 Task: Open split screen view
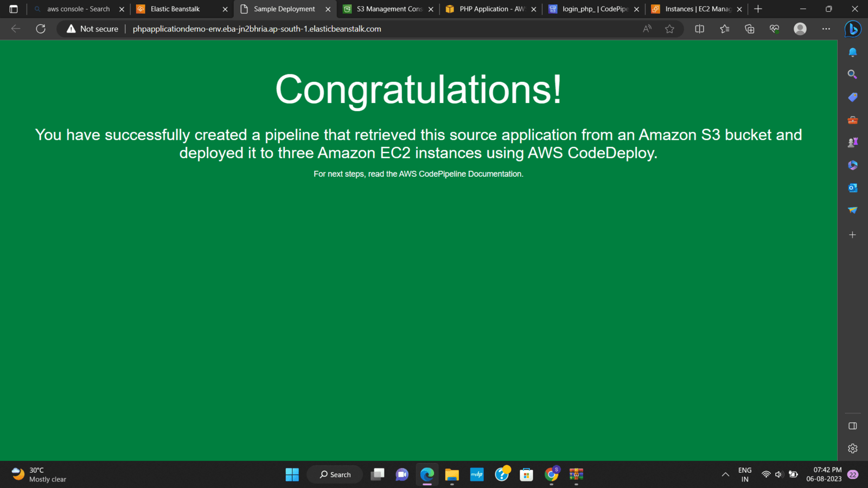tap(699, 29)
